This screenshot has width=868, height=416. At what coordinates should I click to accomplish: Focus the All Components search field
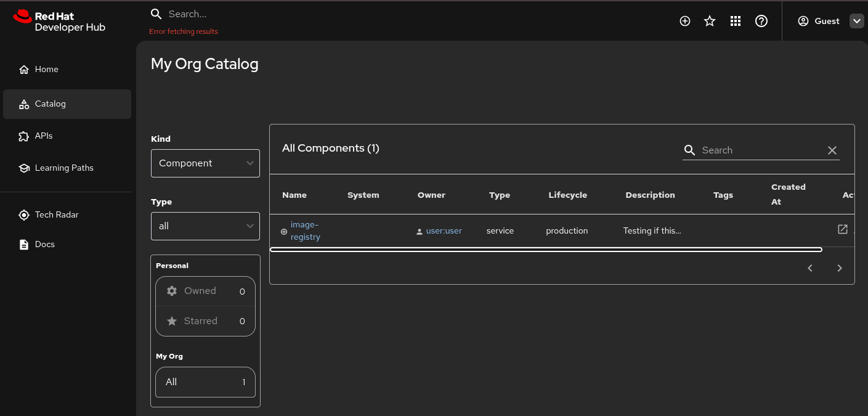[760, 150]
